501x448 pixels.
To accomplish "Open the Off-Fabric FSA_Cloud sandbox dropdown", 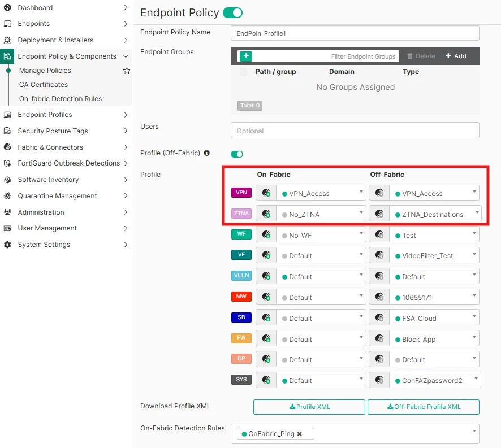I will [x=434, y=317].
